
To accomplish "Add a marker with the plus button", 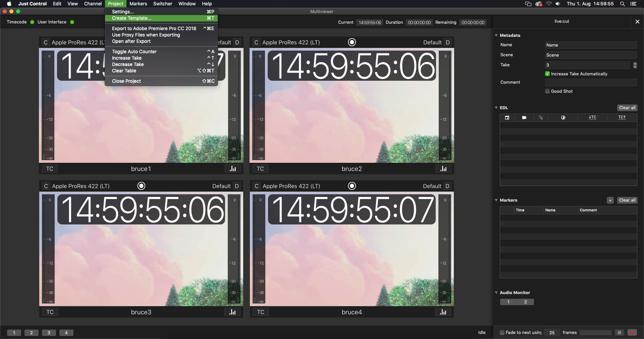I will [610, 200].
